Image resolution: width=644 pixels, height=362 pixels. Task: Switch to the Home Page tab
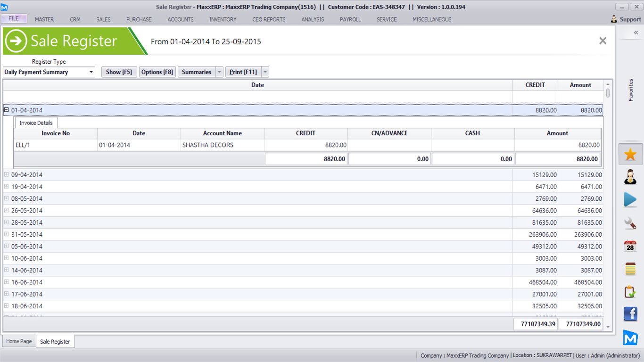click(19, 341)
